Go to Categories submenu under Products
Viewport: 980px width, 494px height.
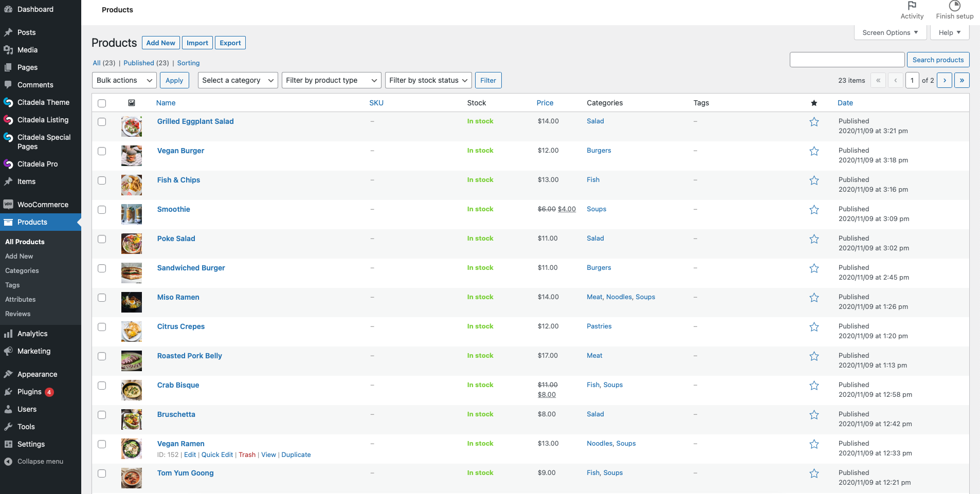click(22, 270)
